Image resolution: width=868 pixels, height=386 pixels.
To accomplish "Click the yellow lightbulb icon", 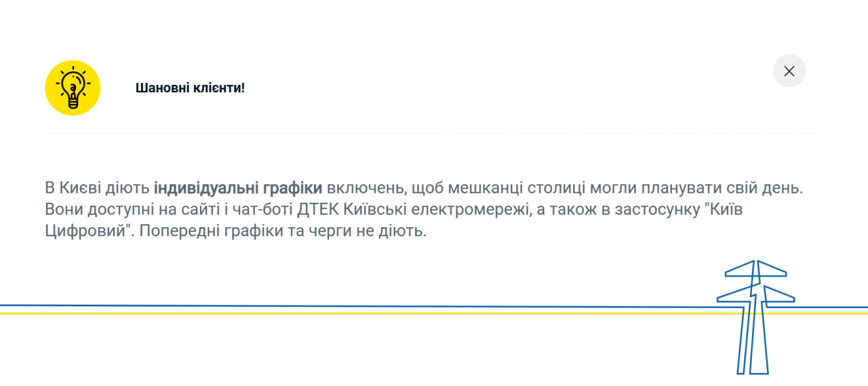I will pos(73,88).
